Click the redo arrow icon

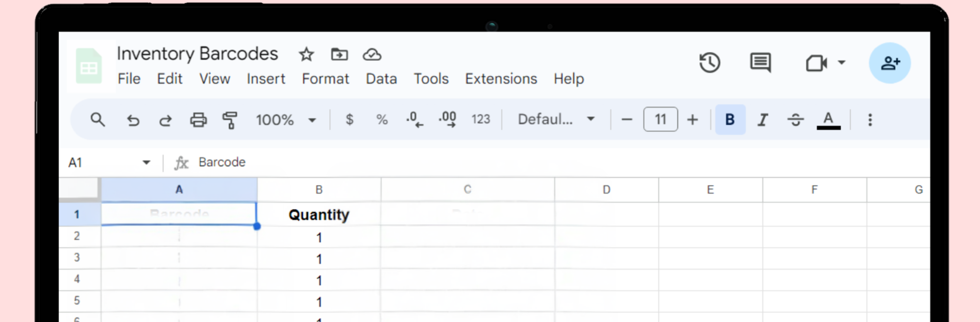point(165,120)
